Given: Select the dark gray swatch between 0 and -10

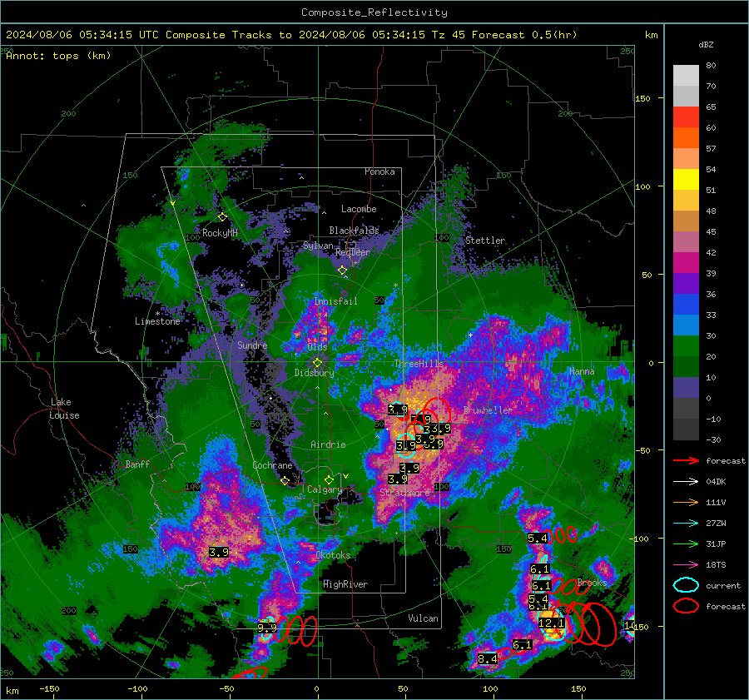Looking at the screenshot, I should pos(686,409).
